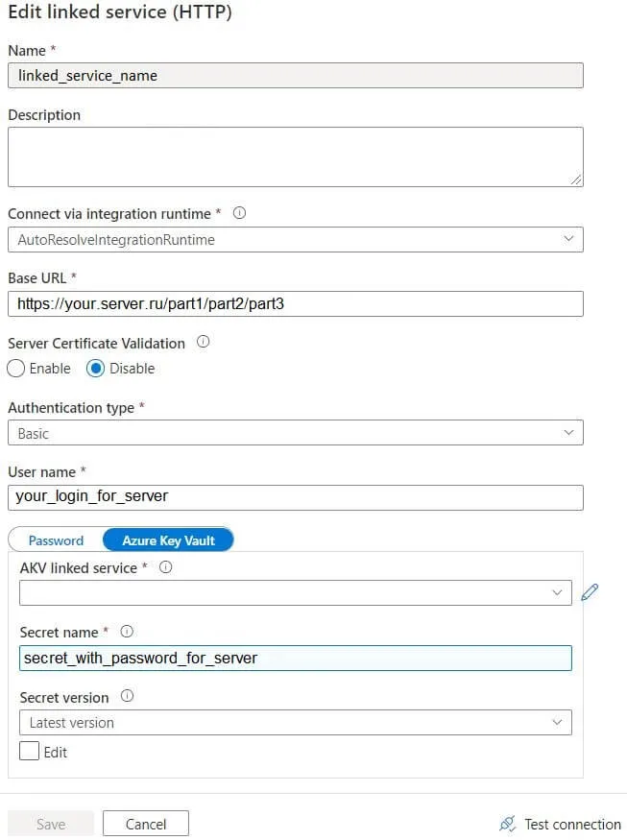Open the AKV linked service dropdown

295,592
